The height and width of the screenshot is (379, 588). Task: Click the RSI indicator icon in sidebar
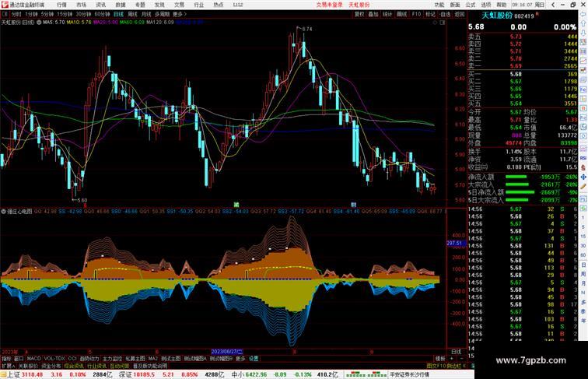pyautogui.click(x=583, y=158)
